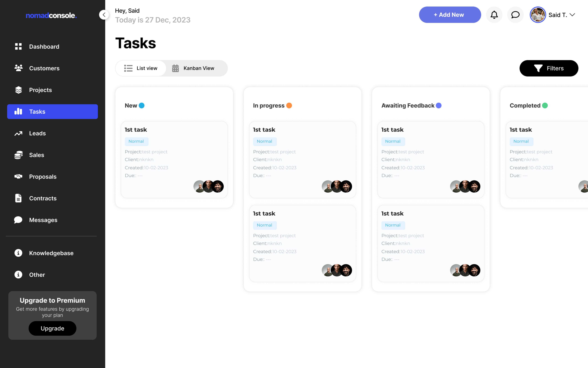Open Leads in sidebar
Image resolution: width=588 pixels, height=368 pixels.
[x=53, y=133]
